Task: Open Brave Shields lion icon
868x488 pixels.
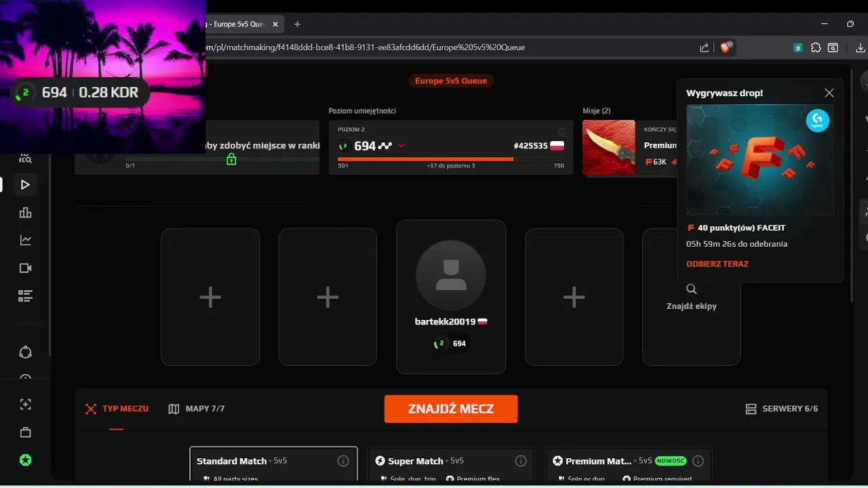Action: 726,47
